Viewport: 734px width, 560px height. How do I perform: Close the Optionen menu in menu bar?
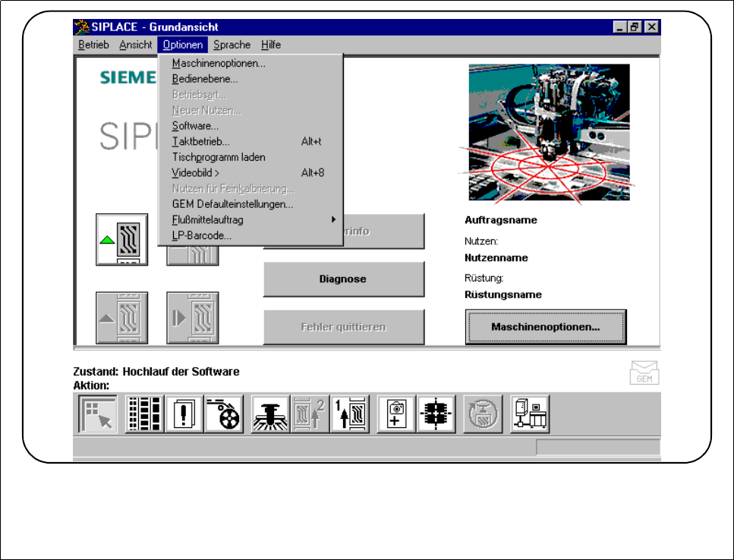(183, 45)
